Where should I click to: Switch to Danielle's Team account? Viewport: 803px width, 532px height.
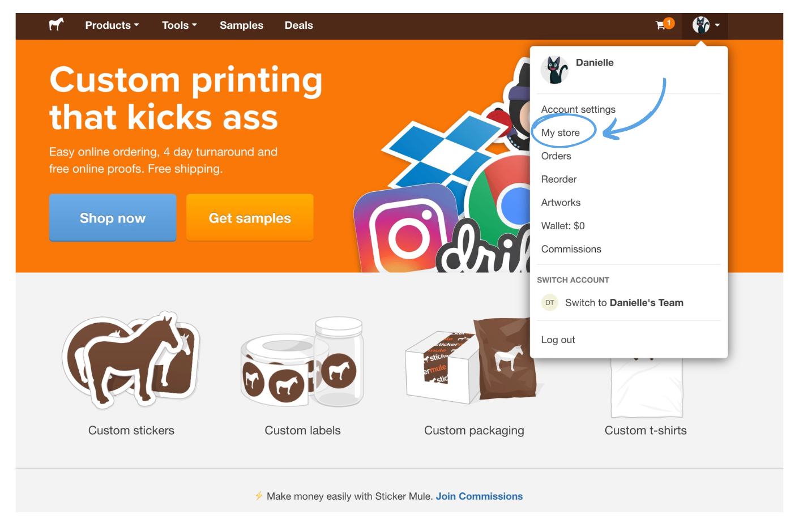click(625, 302)
